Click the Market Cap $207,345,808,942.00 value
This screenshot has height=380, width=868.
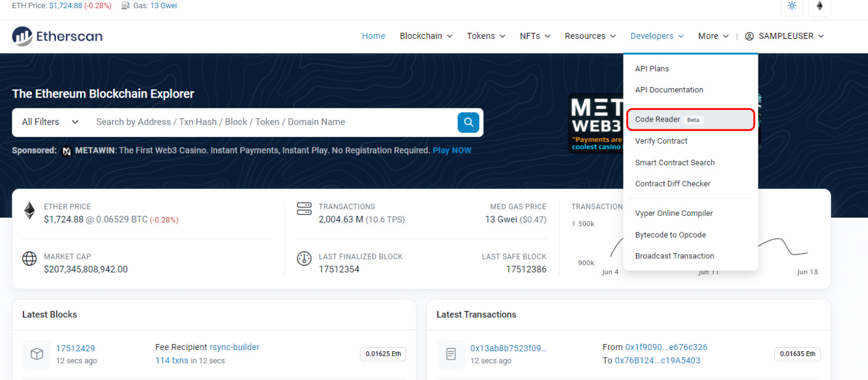pos(86,269)
